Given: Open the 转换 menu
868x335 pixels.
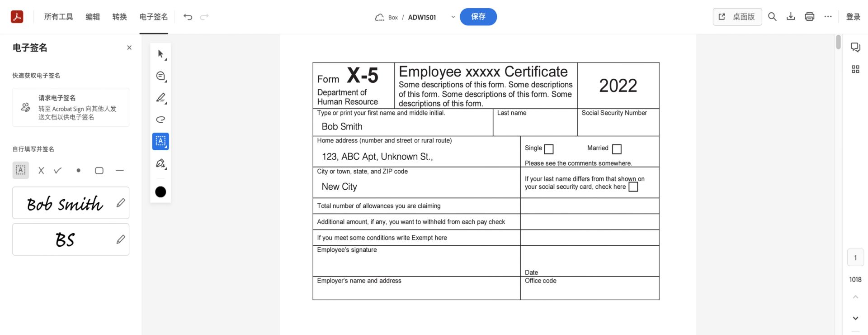Looking at the screenshot, I should point(119,17).
